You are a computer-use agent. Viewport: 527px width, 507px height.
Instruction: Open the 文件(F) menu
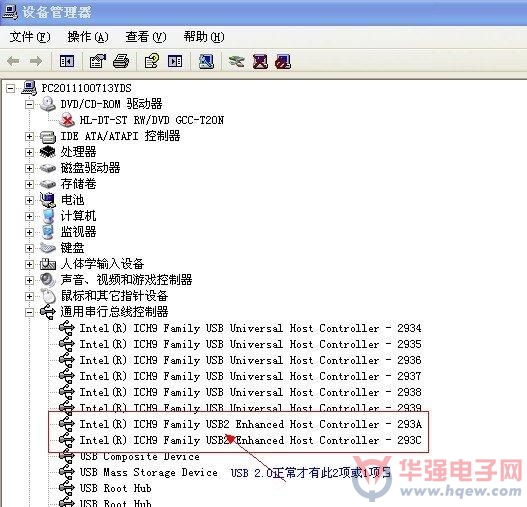point(30,37)
